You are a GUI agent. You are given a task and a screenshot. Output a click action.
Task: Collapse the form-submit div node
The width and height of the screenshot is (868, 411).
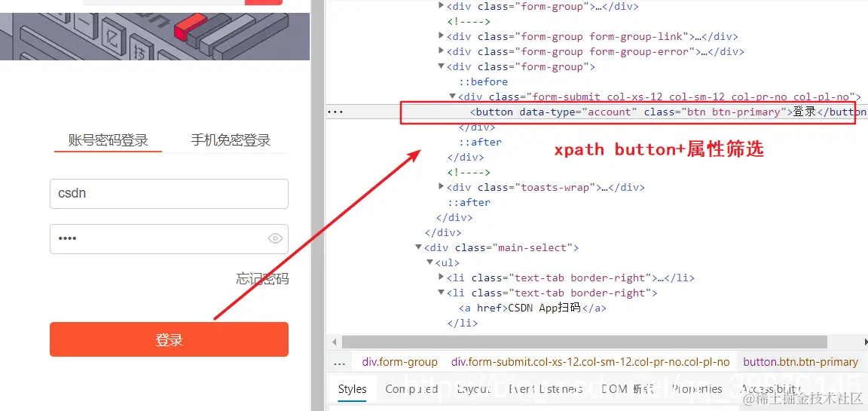point(452,97)
